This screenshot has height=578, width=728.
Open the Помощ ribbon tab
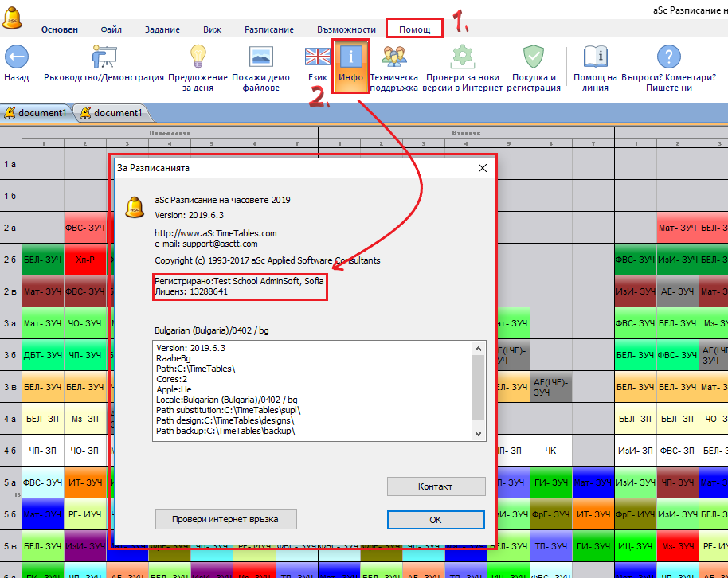point(414,29)
